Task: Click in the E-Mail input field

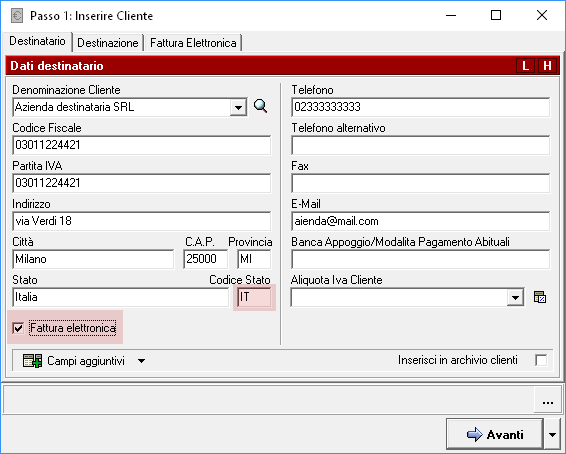Action: [421, 221]
